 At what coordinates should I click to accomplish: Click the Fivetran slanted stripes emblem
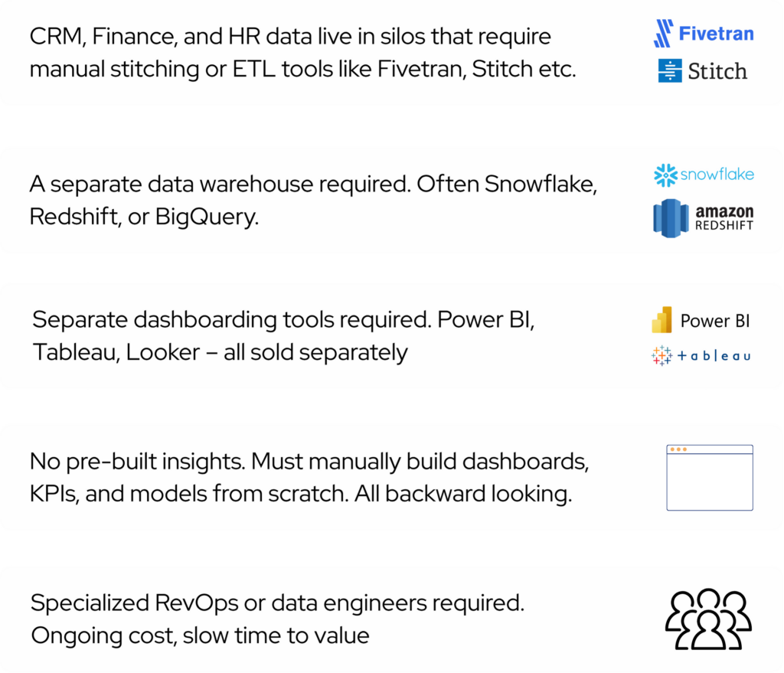coord(664,34)
